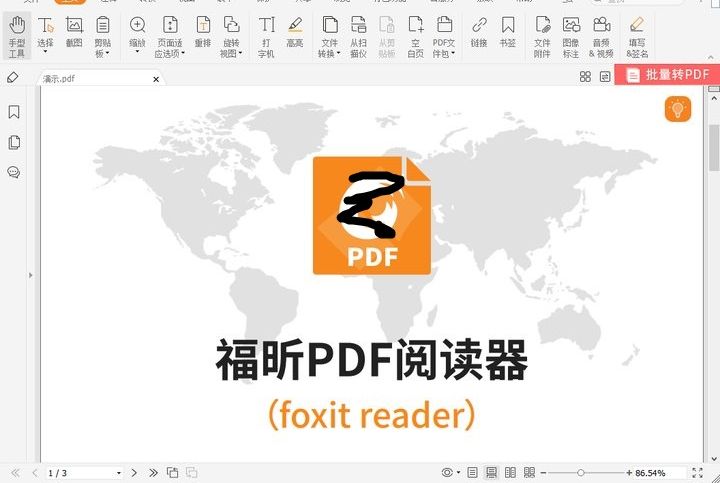Click the 批量转PDF batch convert button
The height and width of the screenshot is (483, 720).
tap(668, 74)
